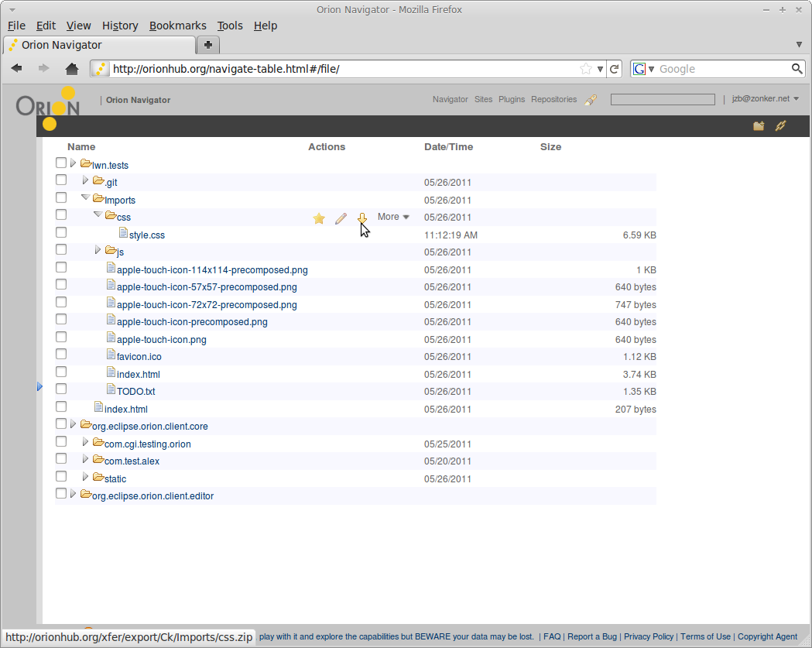
Task: Expand the .git folder
Action: pos(85,180)
